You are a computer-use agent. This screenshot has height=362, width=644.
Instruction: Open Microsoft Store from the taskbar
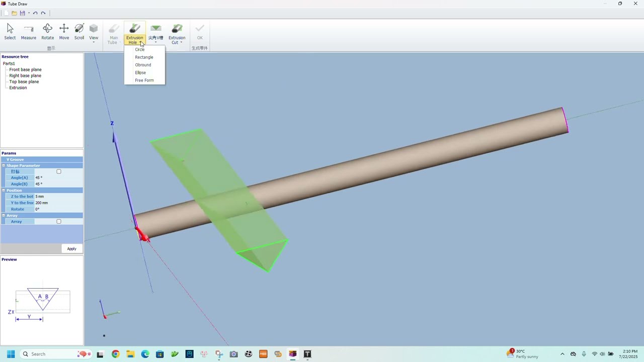pyautogui.click(x=159, y=354)
